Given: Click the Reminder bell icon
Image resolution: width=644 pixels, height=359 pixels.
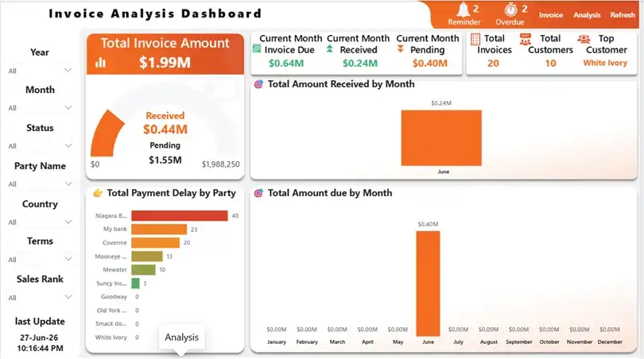Looking at the screenshot, I should 464,10.
